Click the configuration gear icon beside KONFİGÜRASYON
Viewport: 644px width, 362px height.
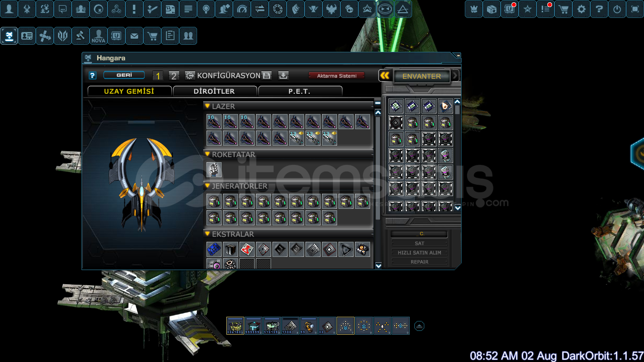pos(190,75)
